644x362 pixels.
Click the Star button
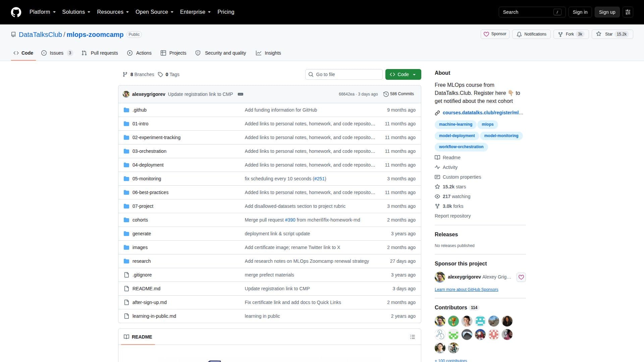coord(612,34)
